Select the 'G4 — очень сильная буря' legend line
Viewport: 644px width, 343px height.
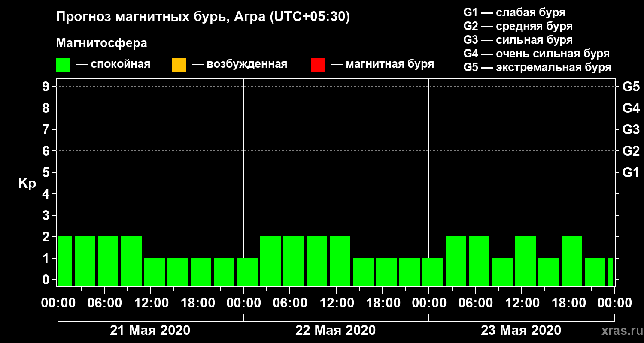(x=537, y=54)
